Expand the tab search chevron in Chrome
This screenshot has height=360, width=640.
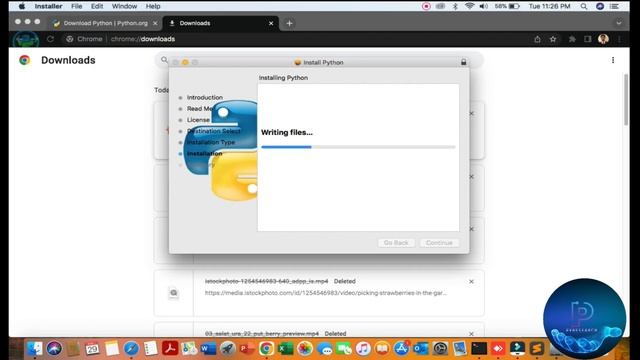[619, 23]
